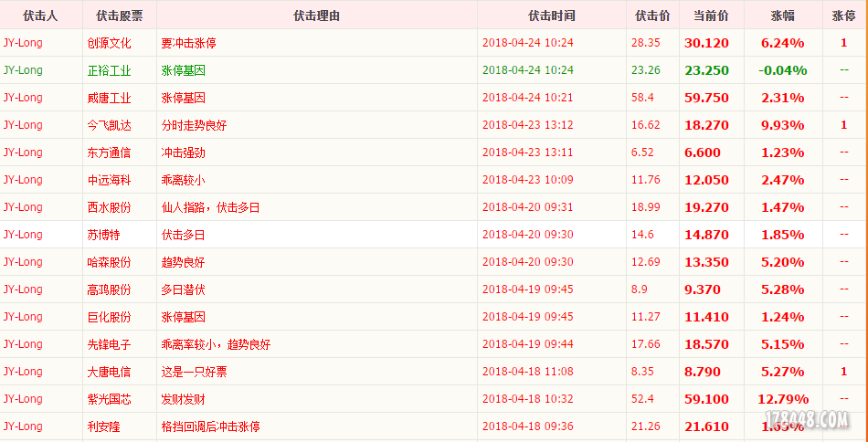The width and height of the screenshot is (868, 442).
Task: Click gain value 9.93%
Action: (783, 126)
